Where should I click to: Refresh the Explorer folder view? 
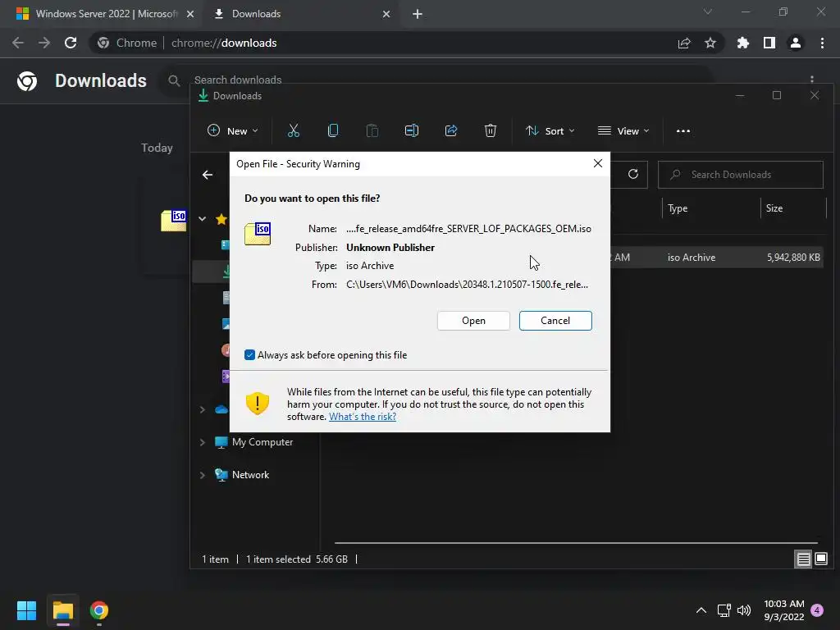633,174
